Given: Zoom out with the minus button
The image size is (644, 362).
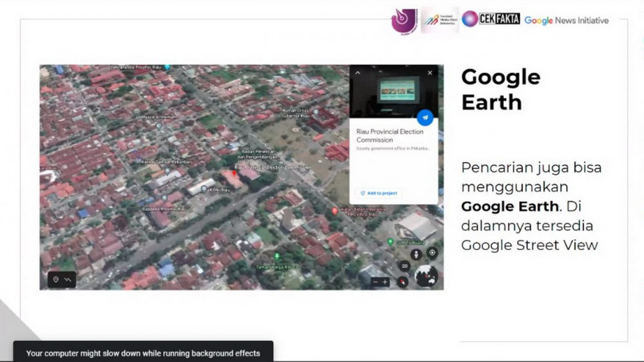Looking at the screenshot, I should coord(377,281).
